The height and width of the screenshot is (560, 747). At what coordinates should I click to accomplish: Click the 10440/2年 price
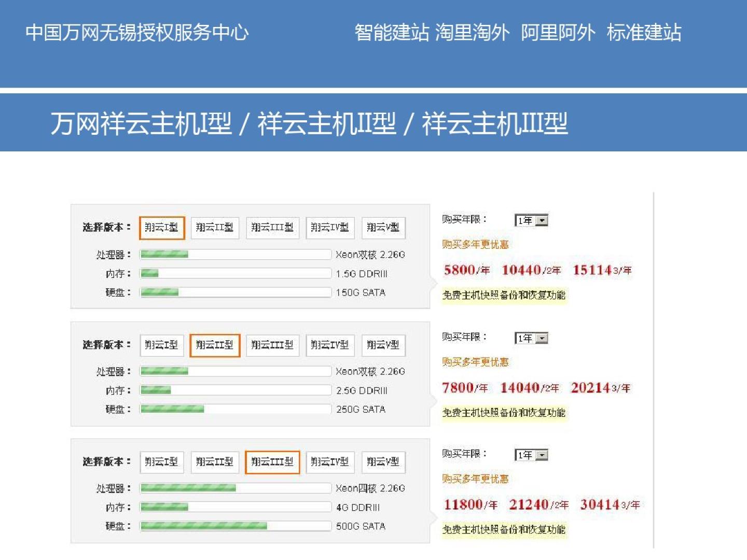531,270
